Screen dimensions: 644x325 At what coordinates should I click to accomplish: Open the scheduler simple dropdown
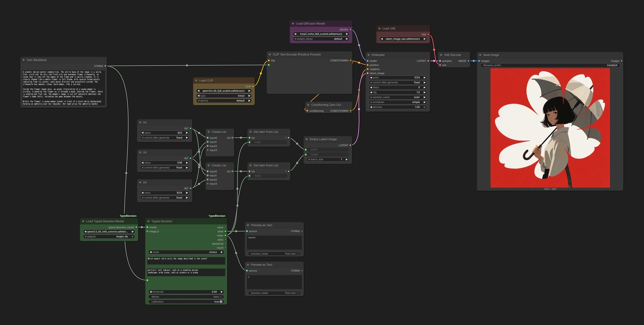click(x=398, y=102)
